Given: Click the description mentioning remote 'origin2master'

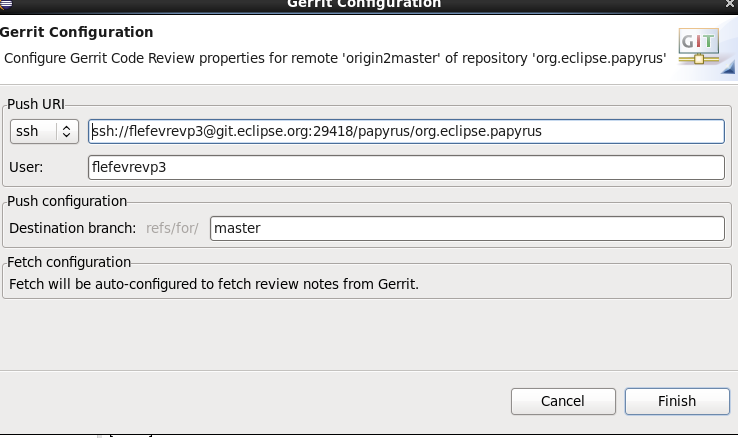Looking at the screenshot, I should (335, 58).
